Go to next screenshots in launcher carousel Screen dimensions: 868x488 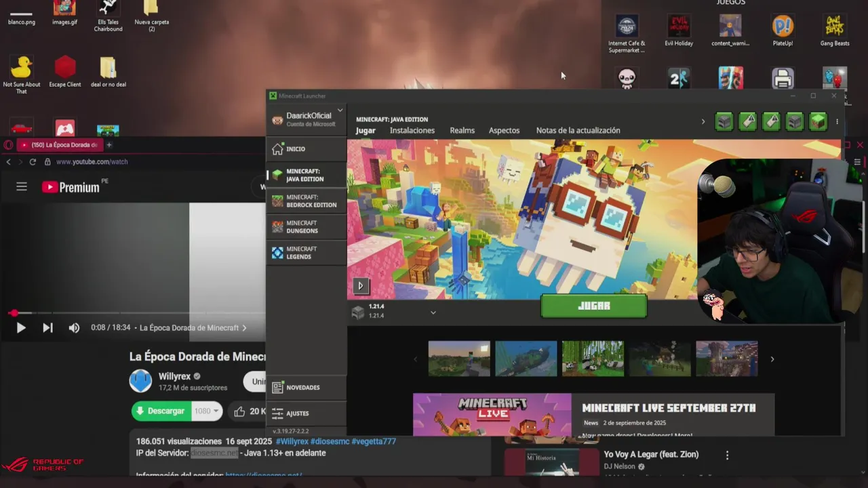coord(772,359)
